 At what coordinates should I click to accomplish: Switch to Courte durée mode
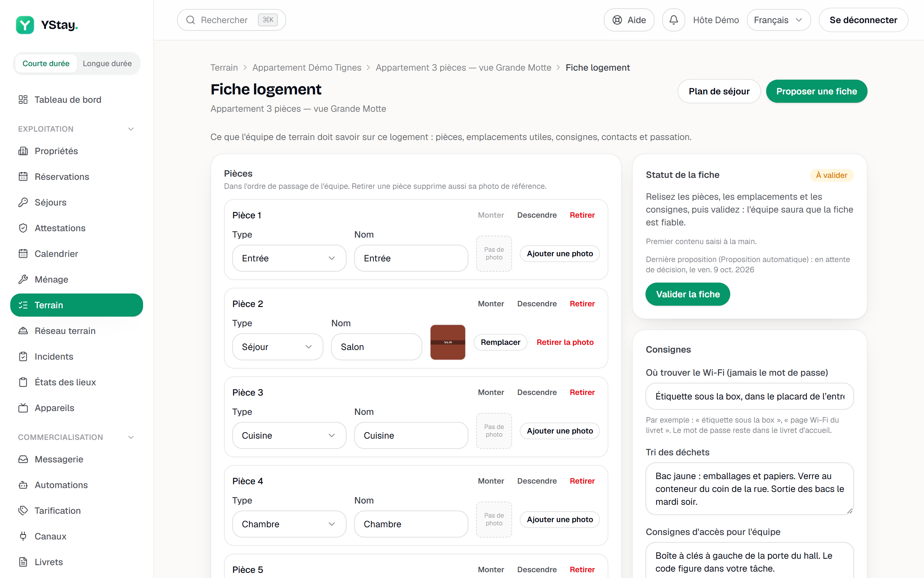[46, 64]
